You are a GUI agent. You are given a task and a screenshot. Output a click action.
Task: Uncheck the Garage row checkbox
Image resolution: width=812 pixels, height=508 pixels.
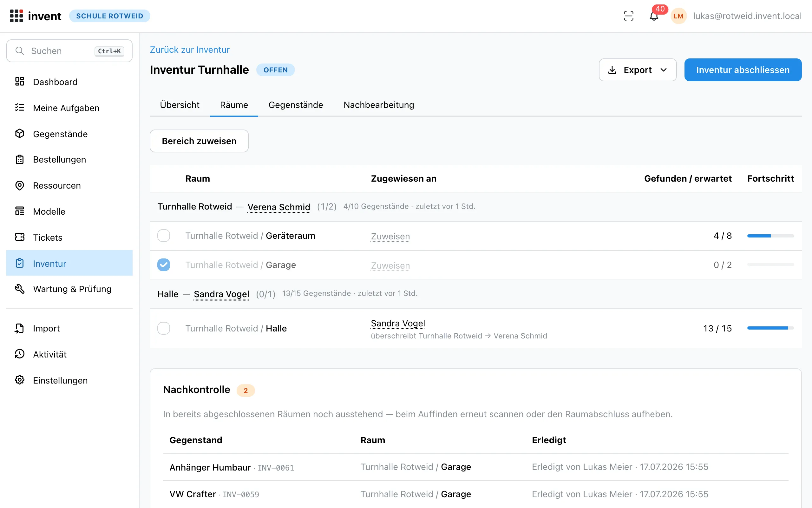point(164,265)
